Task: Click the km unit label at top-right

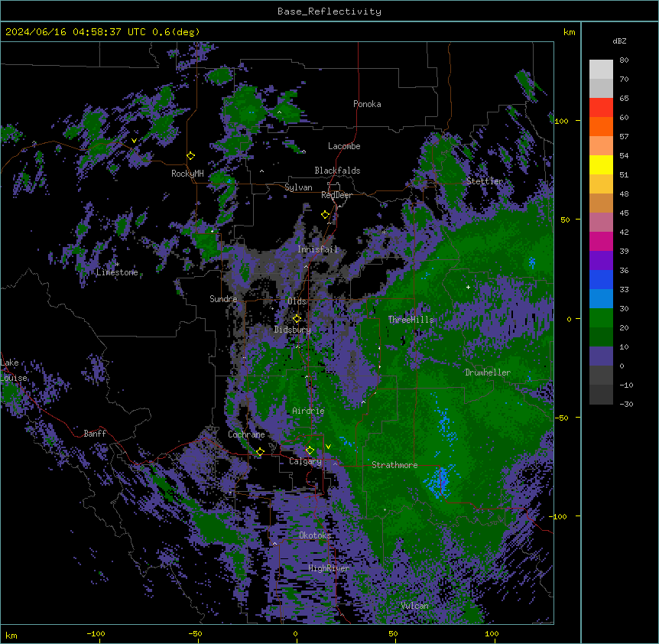Action: (x=570, y=32)
